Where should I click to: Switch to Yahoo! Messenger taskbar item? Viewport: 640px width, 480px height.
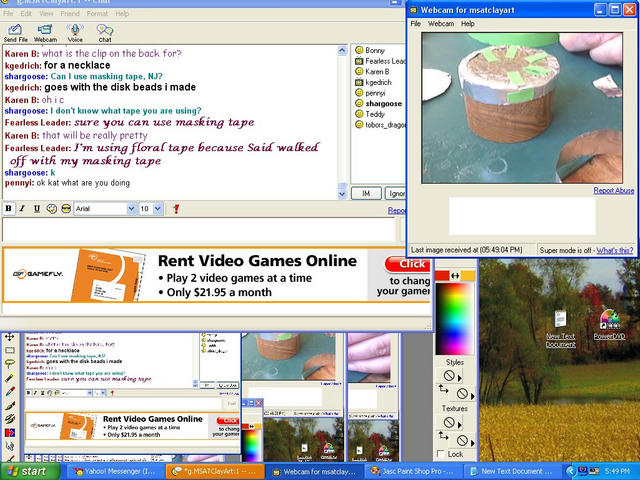click(x=114, y=471)
